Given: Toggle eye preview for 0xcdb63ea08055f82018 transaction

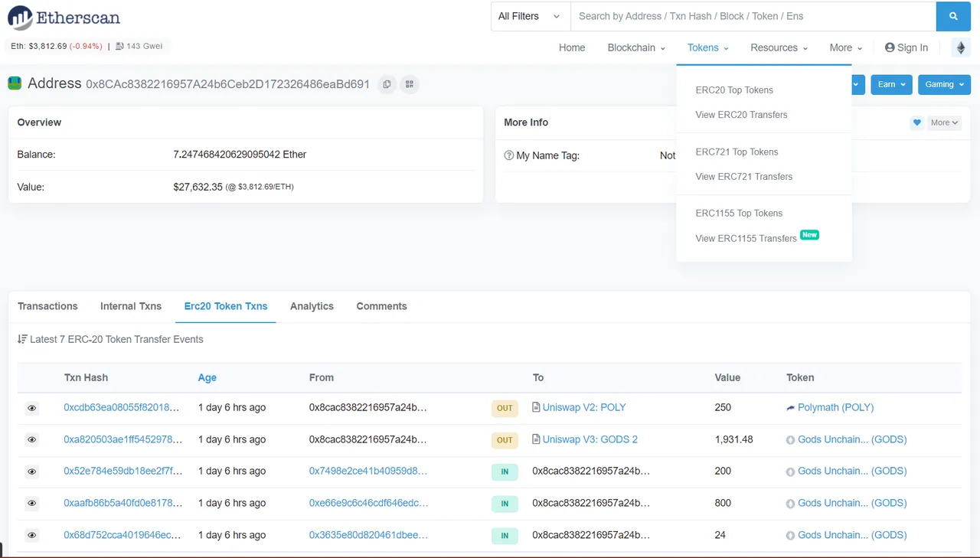Looking at the screenshot, I should click(32, 408).
